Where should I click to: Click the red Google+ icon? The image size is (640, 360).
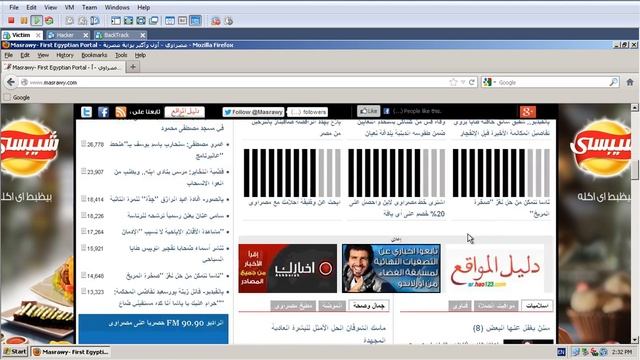[x=528, y=111]
